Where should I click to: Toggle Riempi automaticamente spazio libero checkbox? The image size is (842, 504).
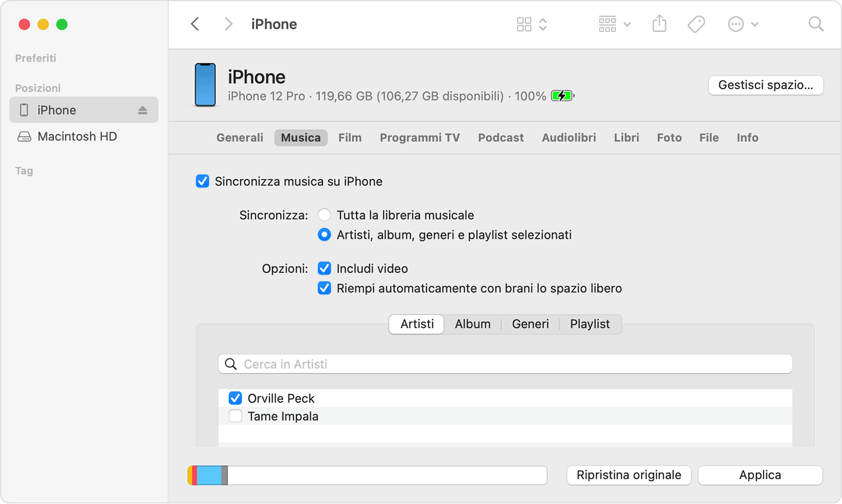(x=324, y=288)
